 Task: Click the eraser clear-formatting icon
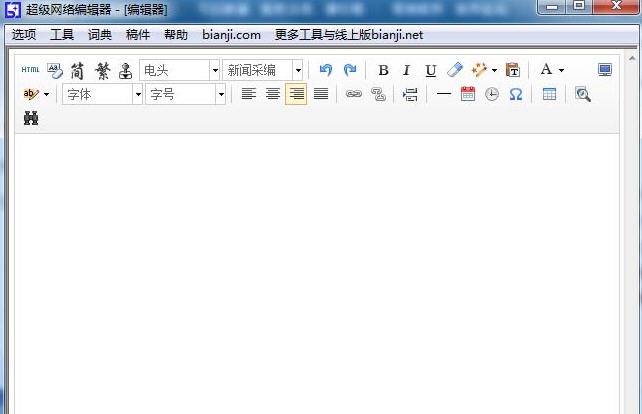(455, 70)
